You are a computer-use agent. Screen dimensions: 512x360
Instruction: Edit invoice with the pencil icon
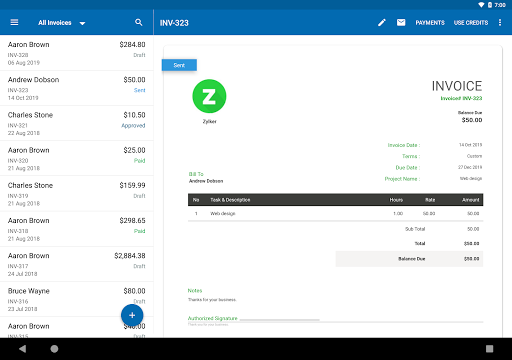[382, 22]
